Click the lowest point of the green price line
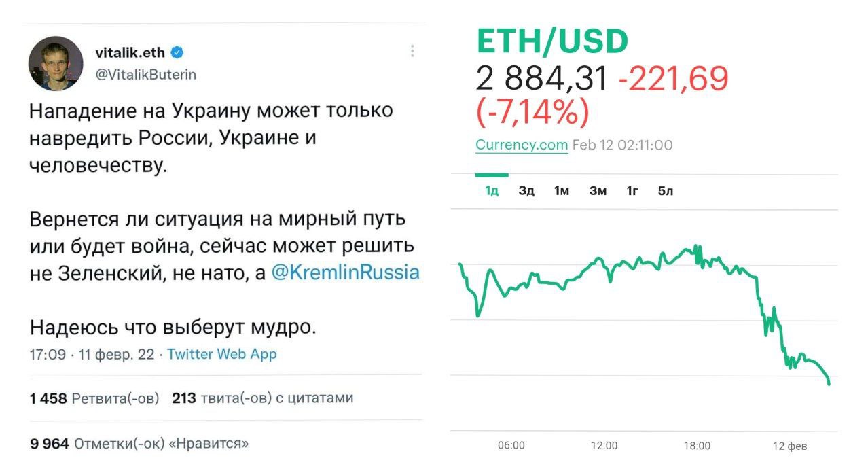868x473 pixels. pyautogui.click(x=827, y=384)
